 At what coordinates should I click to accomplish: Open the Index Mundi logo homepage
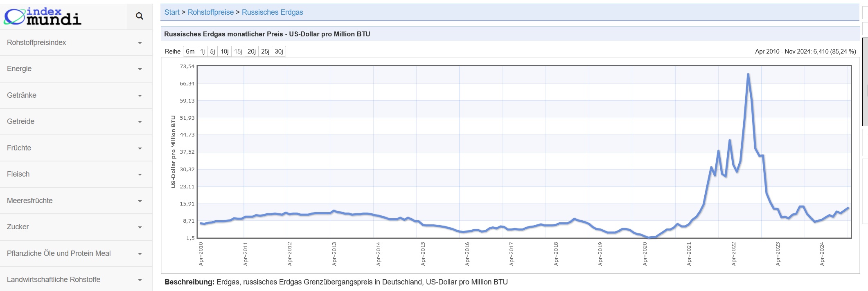pos(43,17)
